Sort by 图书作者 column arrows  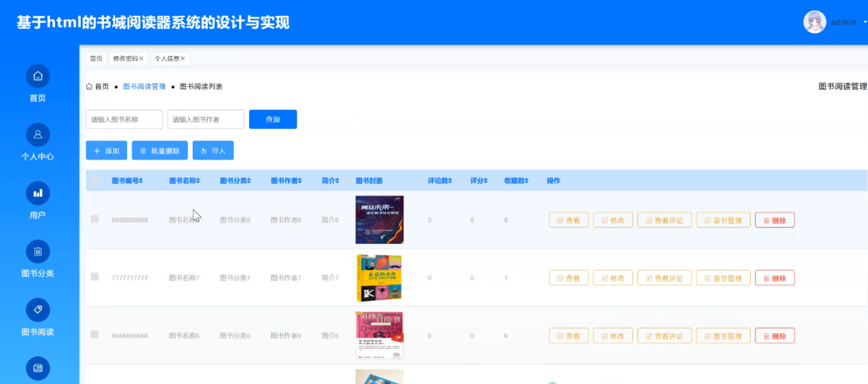coord(301,181)
